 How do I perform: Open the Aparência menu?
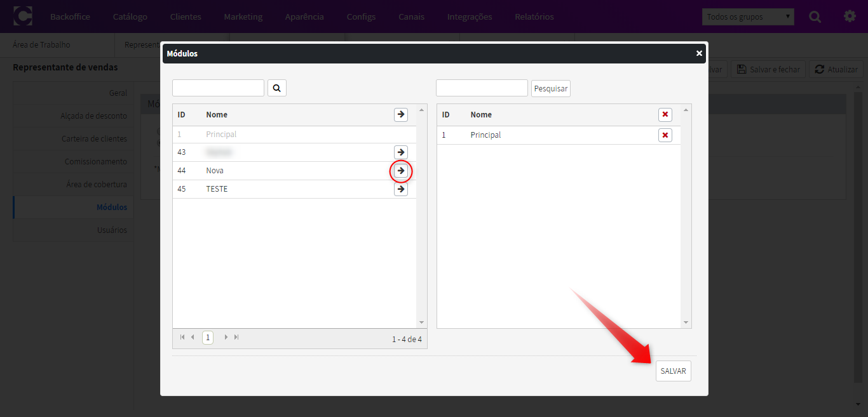tap(304, 17)
